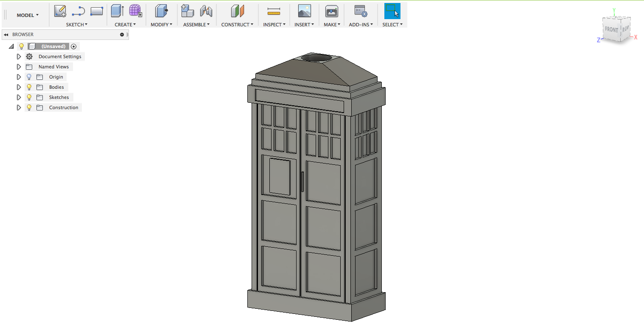The width and height of the screenshot is (644, 330).
Task: Select the Bodies label in browser
Action: click(56, 87)
